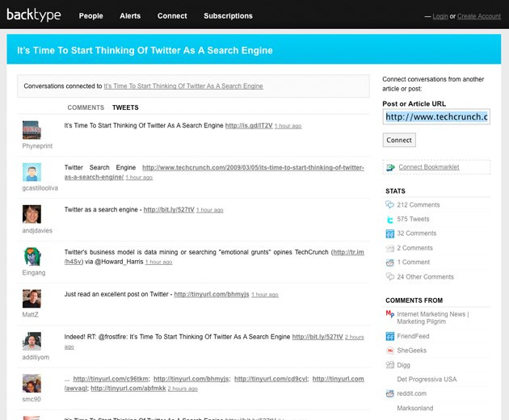Click the Eingang username
The image size is (509, 420).
click(x=34, y=273)
